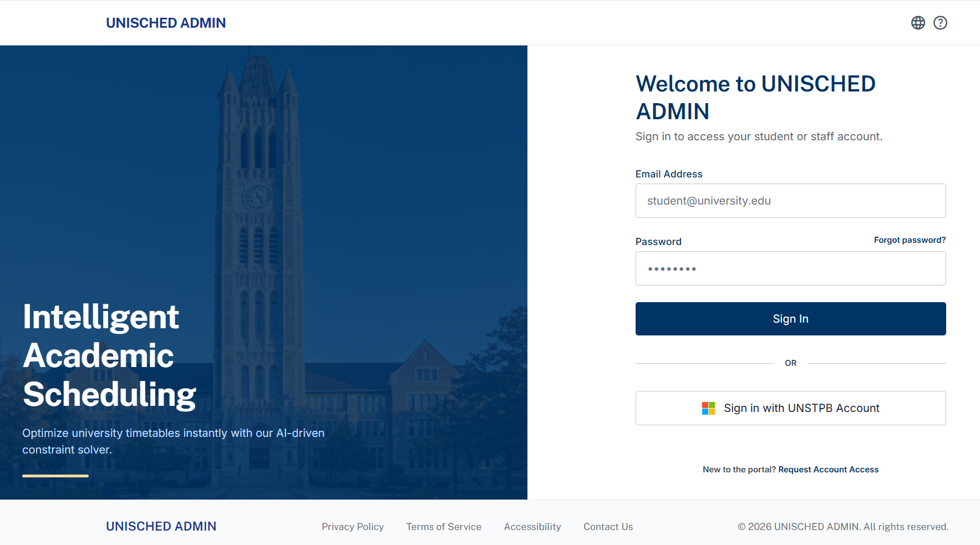Click the UNISCHED ADMIN header logo
980x545 pixels.
coord(166,23)
